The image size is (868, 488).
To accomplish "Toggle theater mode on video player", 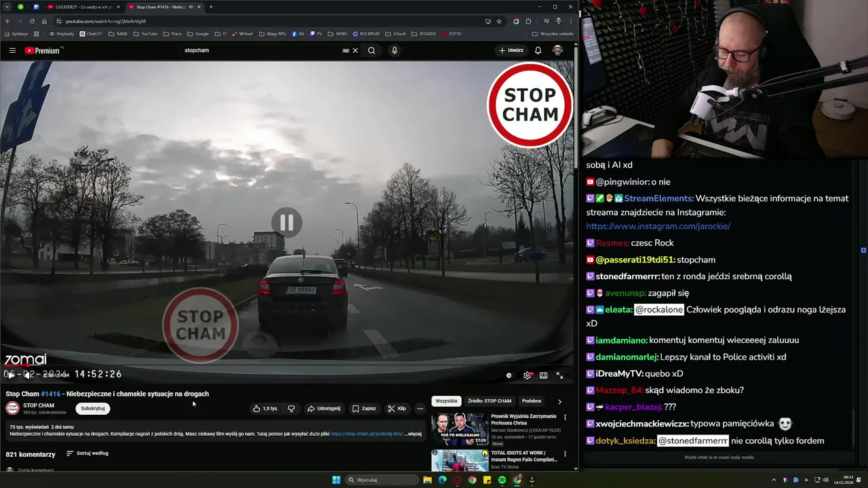I will [x=543, y=375].
